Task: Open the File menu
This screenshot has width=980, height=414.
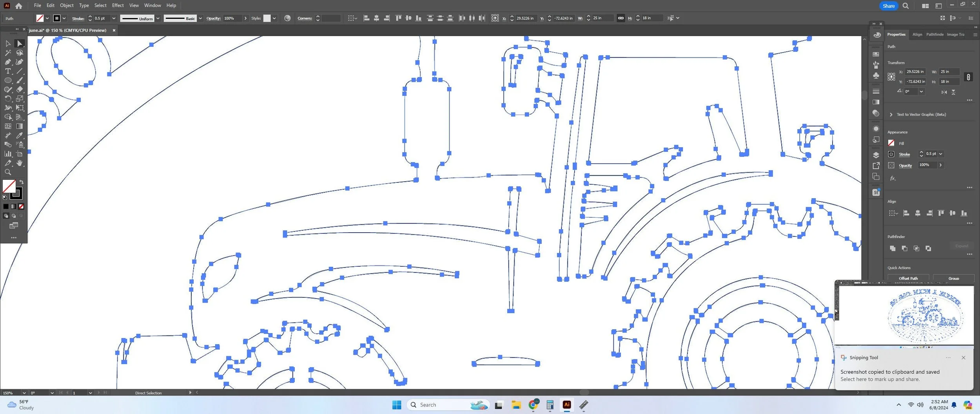Action: pyautogui.click(x=37, y=5)
